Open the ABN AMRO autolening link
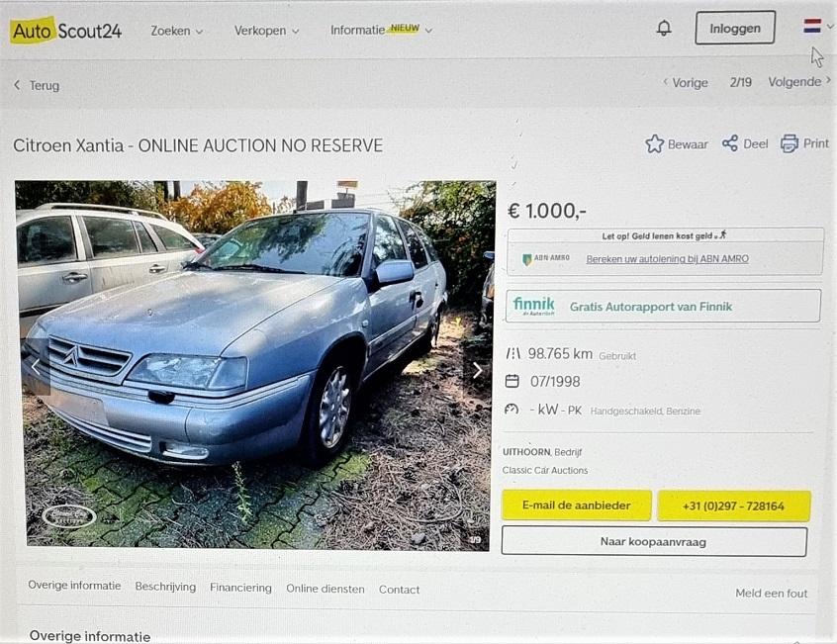This screenshot has height=644, width=837. click(x=667, y=259)
